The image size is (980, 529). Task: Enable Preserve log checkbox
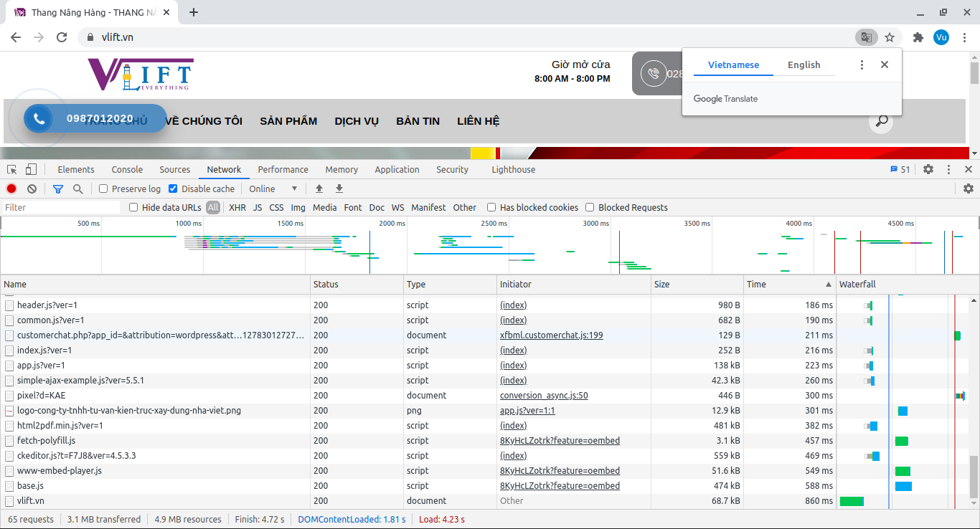coord(103,189)
